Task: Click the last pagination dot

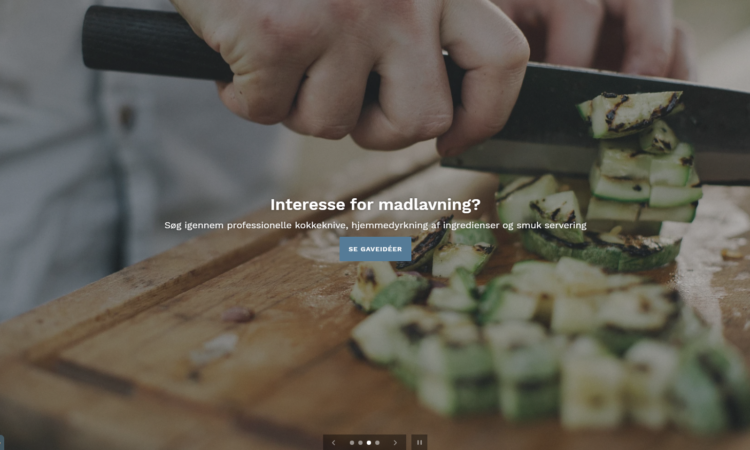Action: coord(377,443)
